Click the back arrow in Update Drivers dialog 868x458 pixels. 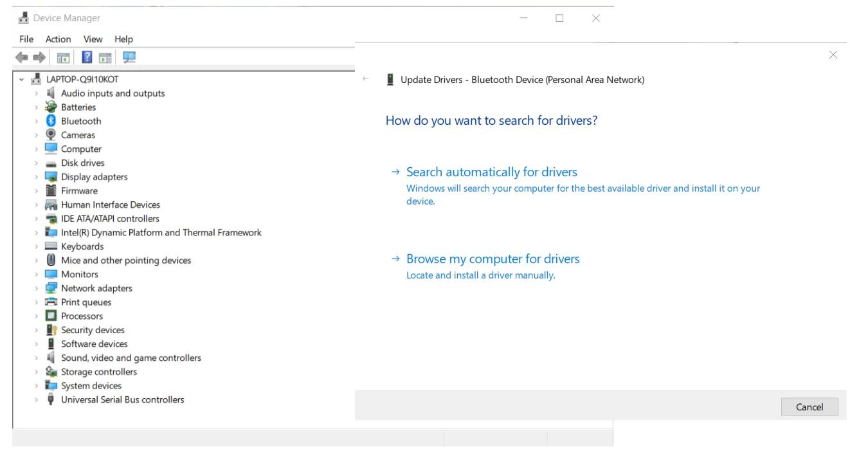tap(366, 79)
